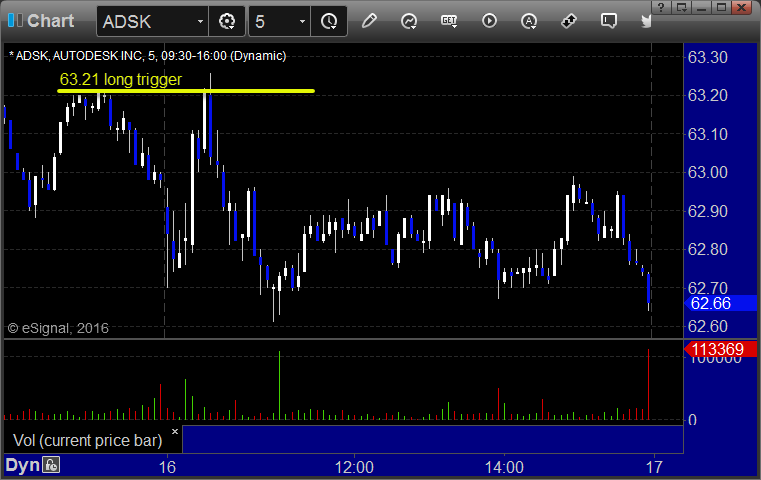This screenshot has width=761, height=480.
Task: Click the 62.80 price axis label
Action: pyautogui.click(x=708, y=249)
